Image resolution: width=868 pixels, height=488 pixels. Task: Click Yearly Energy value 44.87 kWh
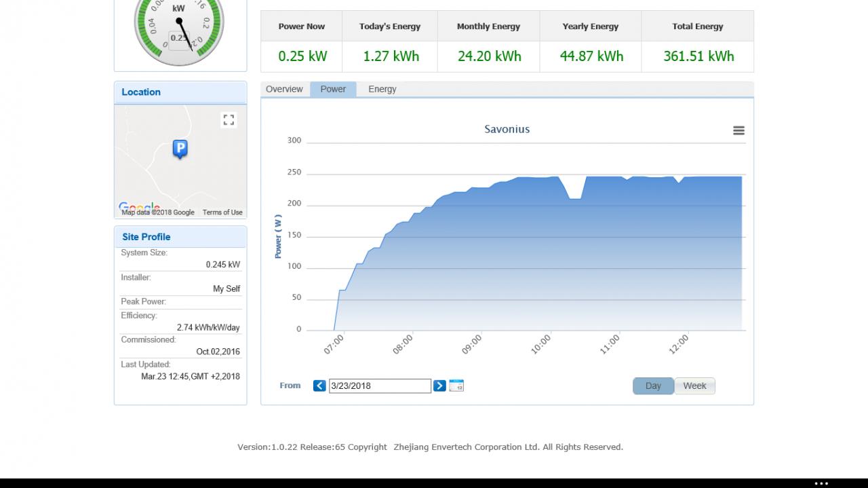pyautogui.click(x=591, y=56)
